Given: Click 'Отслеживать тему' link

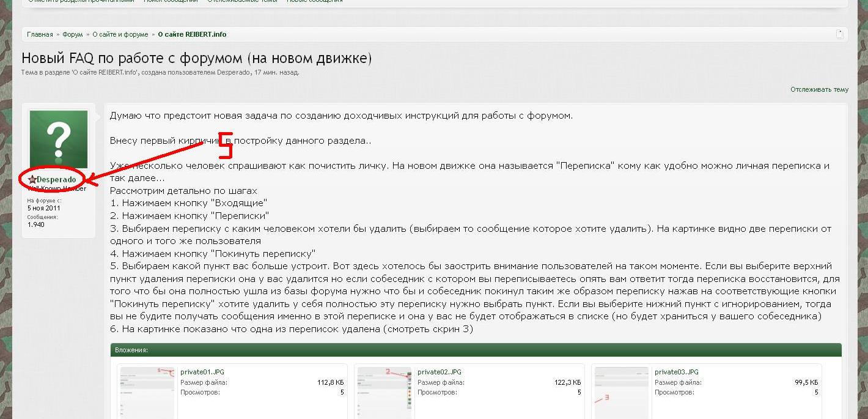Looking at the screenshot, I should [x=819, y=89].
